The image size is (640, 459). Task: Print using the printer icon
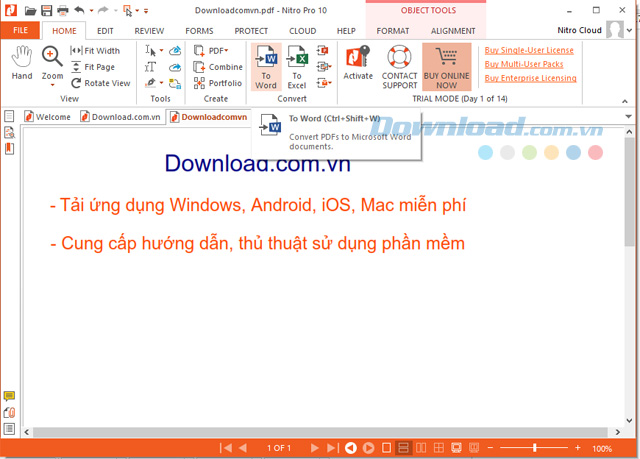[62, 11]
